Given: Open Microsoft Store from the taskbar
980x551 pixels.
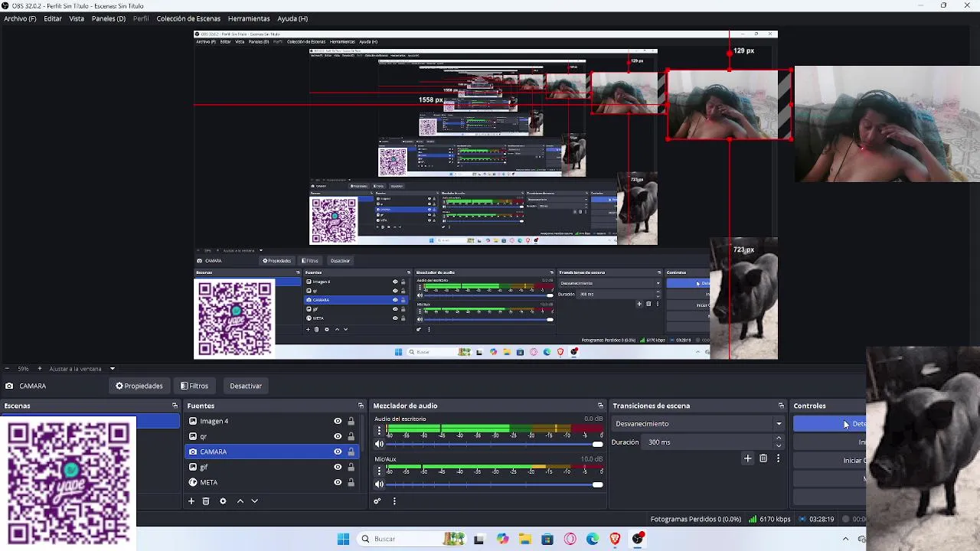Looking at the screenshot, I should tap(547, 539).
